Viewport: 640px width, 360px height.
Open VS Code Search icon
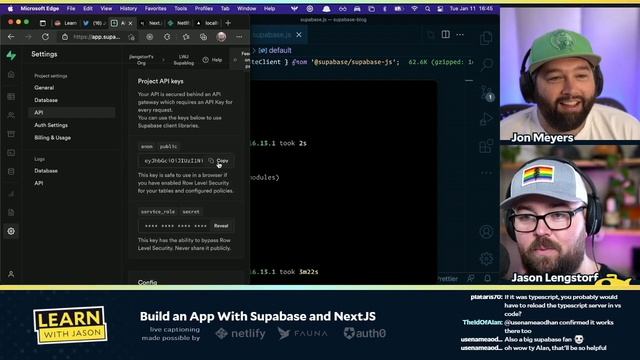point(486,64)
